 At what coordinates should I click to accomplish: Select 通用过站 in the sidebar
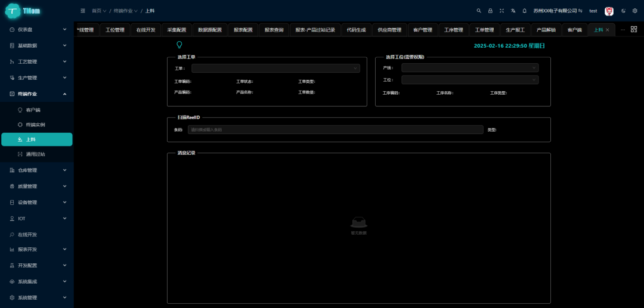pyautogui.click(x=36, y=154)
